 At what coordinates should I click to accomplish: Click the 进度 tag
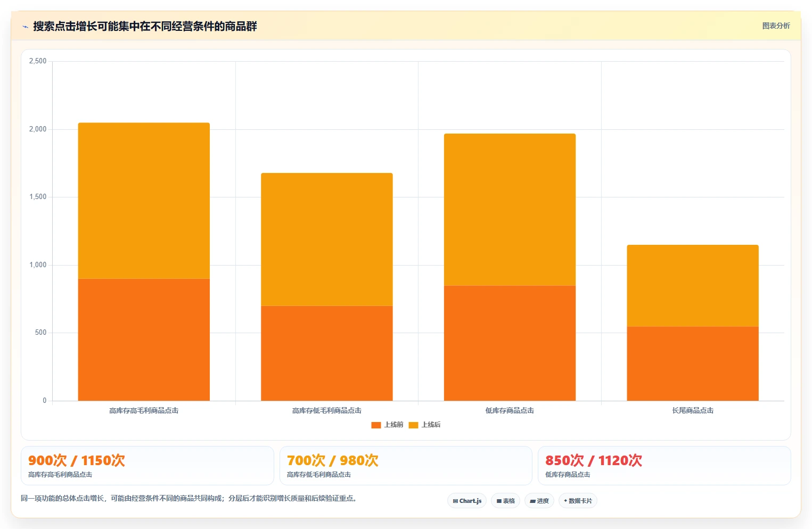(539, 501)
